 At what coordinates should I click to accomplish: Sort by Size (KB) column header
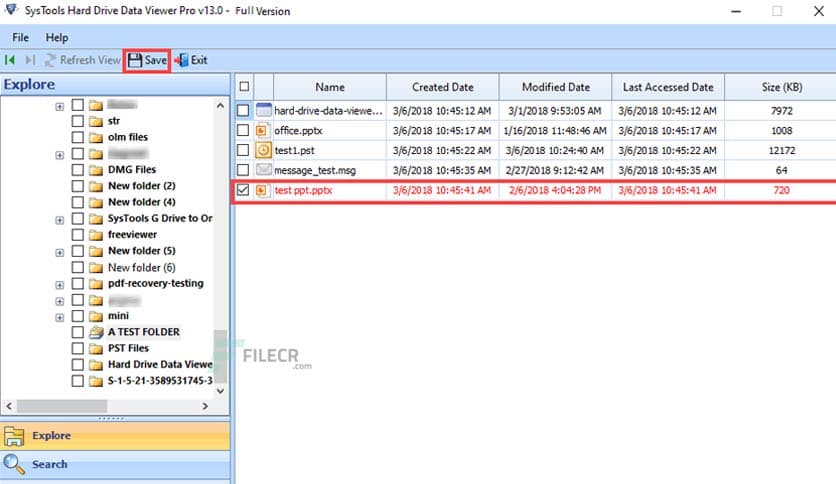(x=781, y=87)
